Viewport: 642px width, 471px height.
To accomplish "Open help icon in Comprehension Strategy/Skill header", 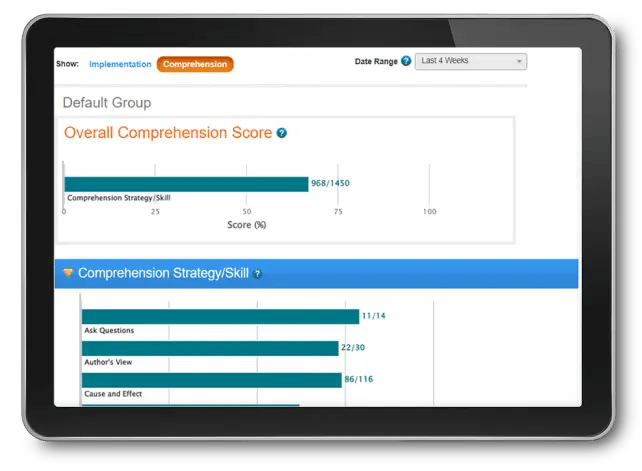I will [257, 273].
